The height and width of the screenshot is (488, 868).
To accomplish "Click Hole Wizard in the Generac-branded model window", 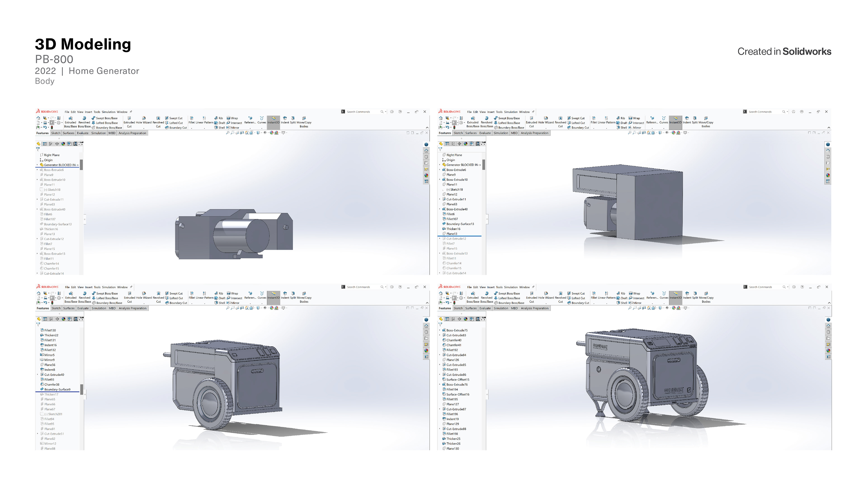I will [546, 295].
